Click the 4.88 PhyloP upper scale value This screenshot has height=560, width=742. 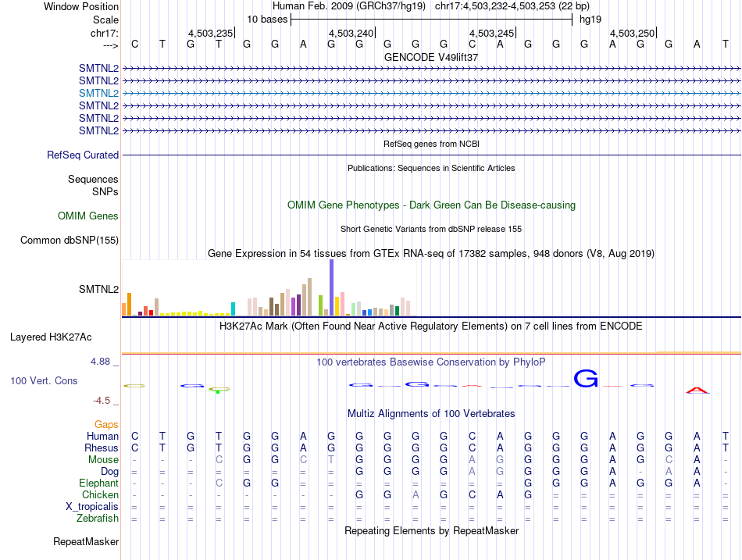[x=100, y=362]
